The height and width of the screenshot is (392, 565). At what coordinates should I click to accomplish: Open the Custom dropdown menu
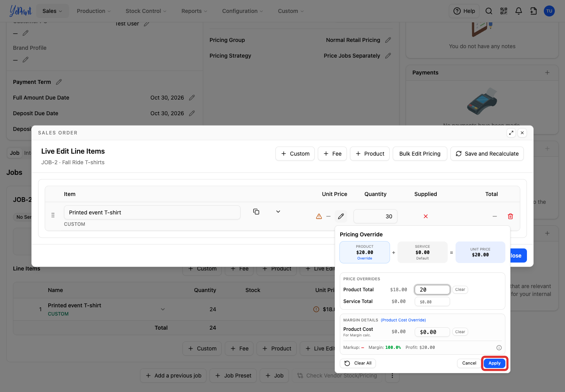(x=291, y=11)
